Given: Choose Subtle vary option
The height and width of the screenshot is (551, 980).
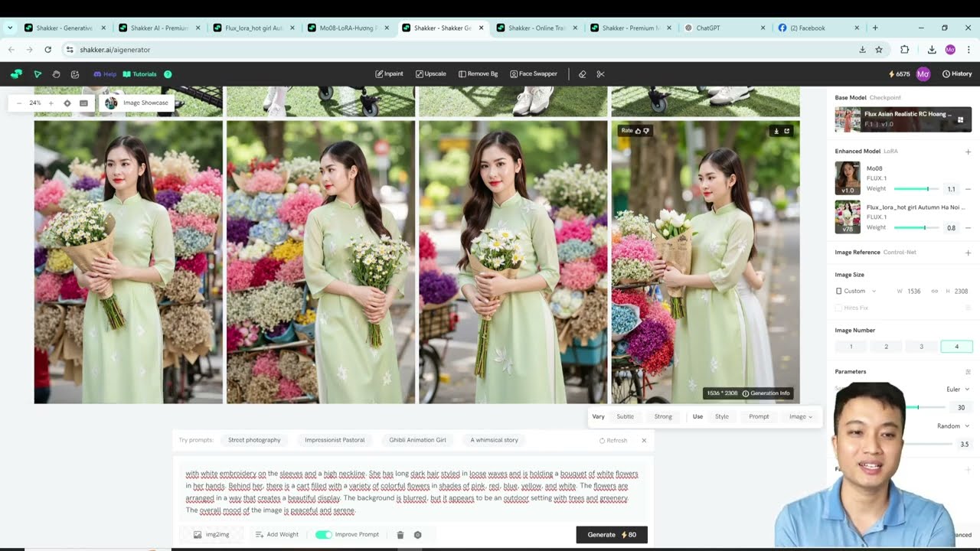Looking at the screenshot, I should 626,416.
